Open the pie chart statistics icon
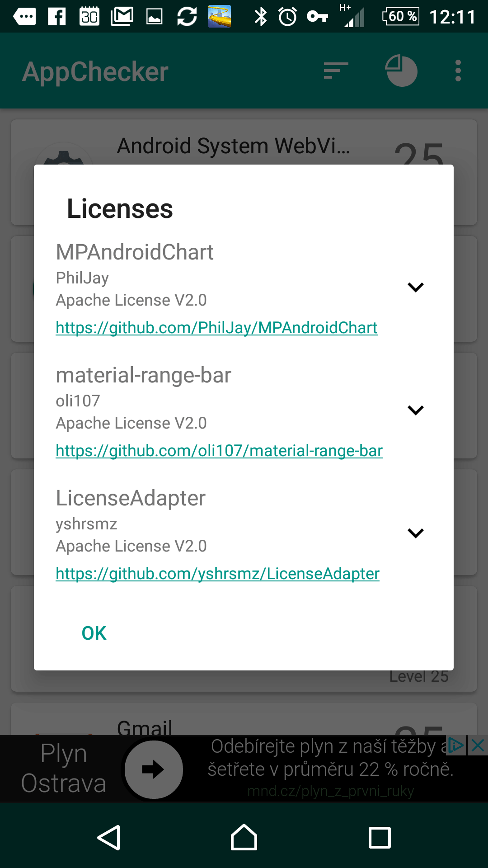This screenshot has height=868, width=488. tap(401, 71)
